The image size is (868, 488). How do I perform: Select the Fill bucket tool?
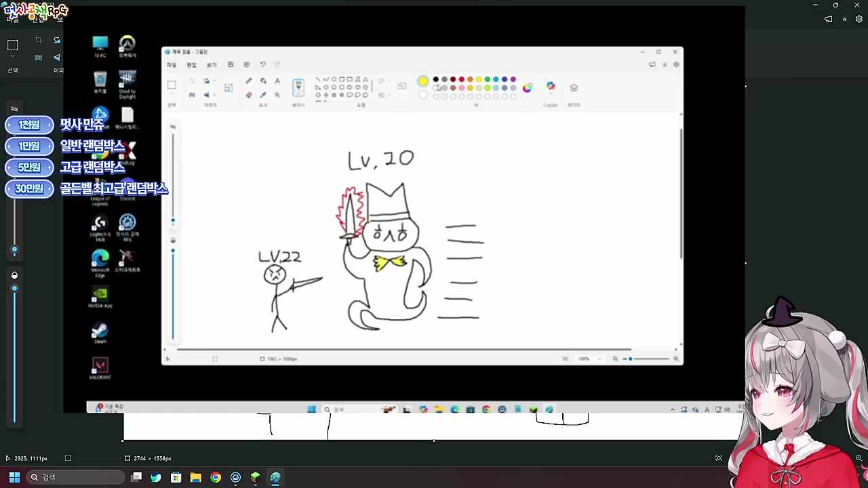click(x=263, y=81)
